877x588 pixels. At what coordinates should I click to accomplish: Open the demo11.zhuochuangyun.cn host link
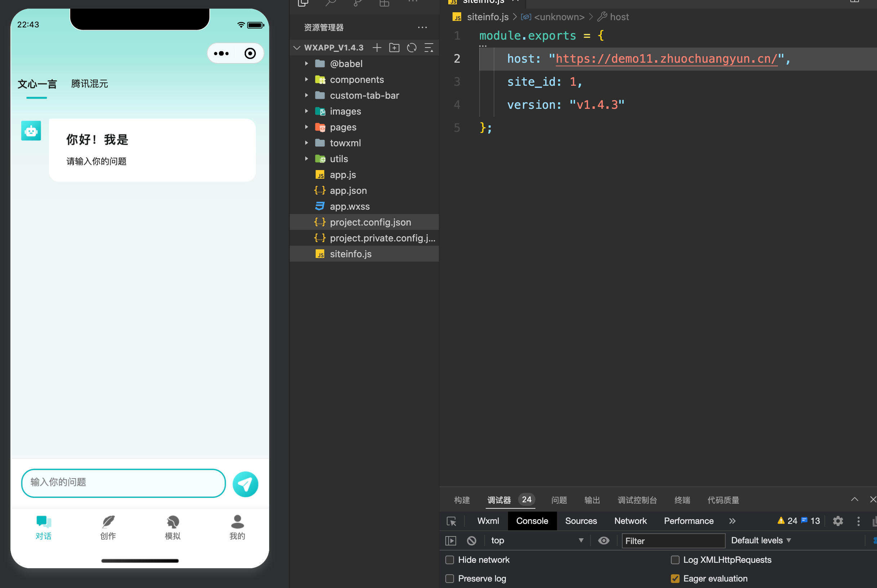point(666,59)
